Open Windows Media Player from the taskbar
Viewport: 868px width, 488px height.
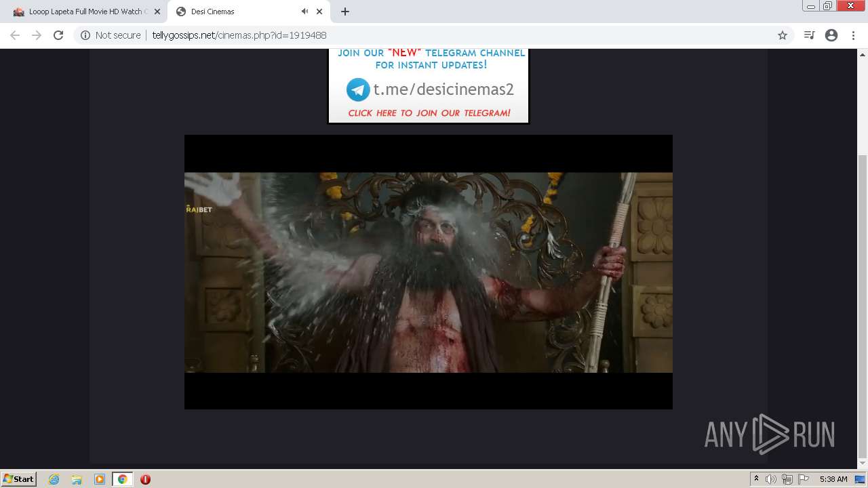100,479
